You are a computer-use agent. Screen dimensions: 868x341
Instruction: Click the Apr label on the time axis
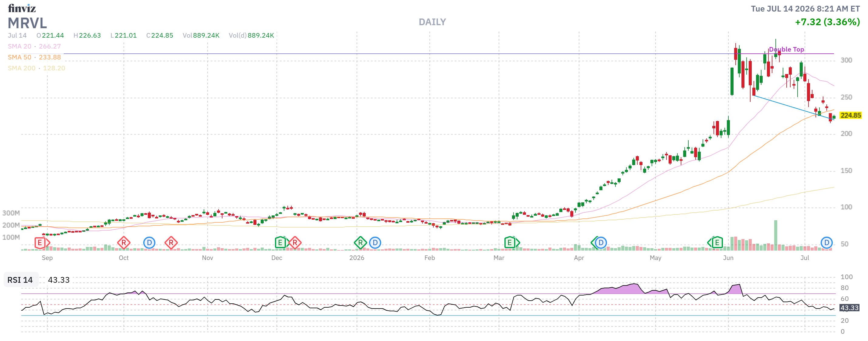point(579,258)
